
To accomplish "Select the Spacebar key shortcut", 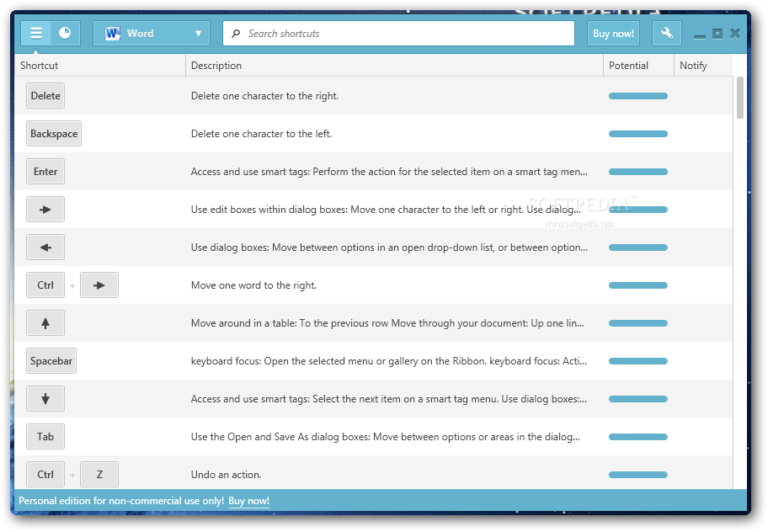I will (51, 361).
